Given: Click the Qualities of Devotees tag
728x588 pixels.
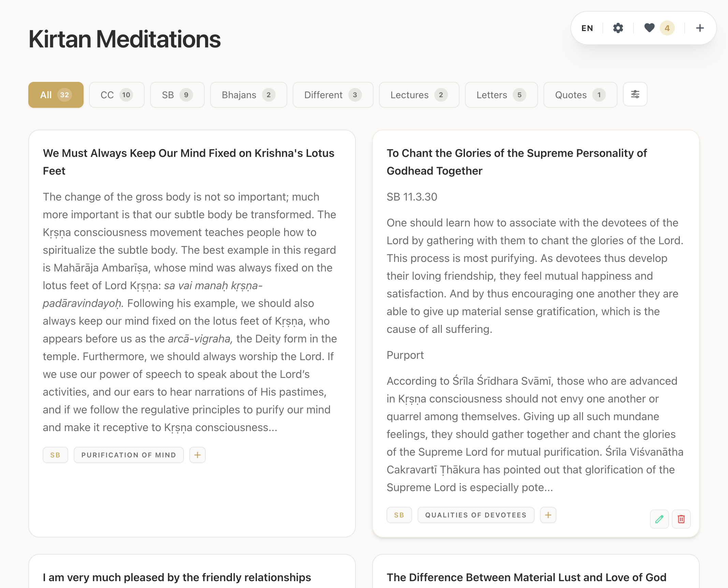Looking at the screenshot, I should [x=476, y=515].
